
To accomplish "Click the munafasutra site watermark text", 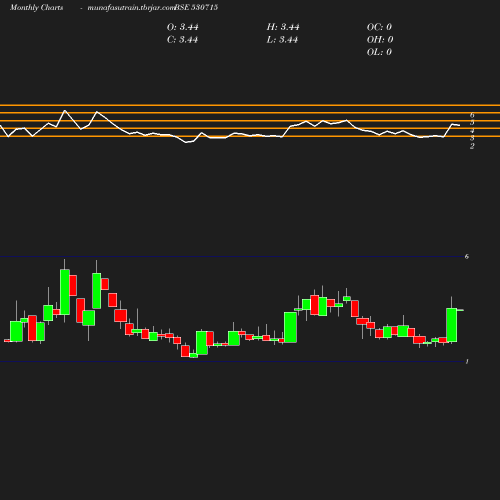I will click(x=131, y=8).
